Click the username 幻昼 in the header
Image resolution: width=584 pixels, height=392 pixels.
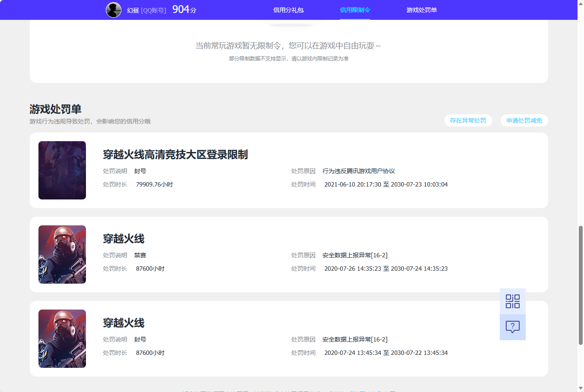(x=133, y=10)
